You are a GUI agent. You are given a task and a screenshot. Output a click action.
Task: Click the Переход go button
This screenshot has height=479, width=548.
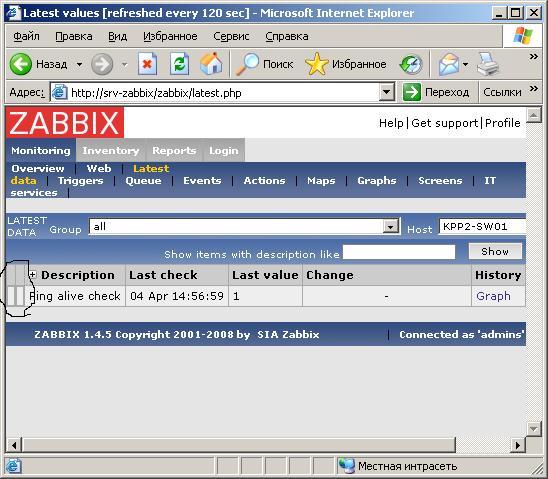coord(436,92)
